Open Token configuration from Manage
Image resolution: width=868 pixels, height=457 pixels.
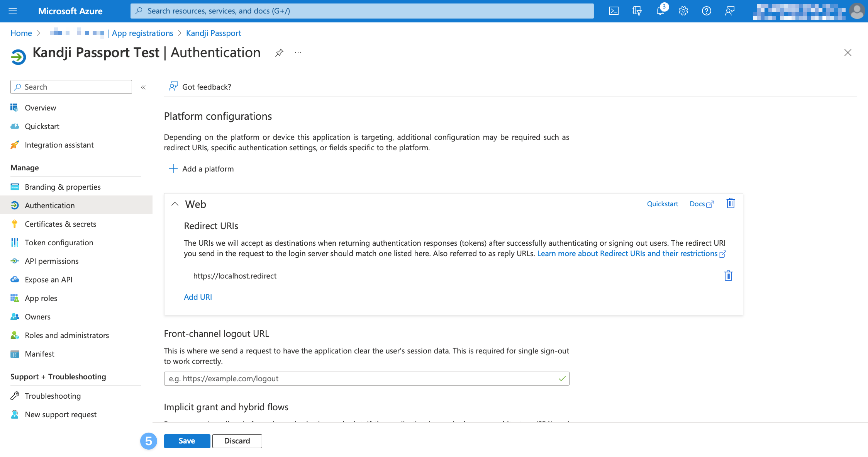(59, 242)
